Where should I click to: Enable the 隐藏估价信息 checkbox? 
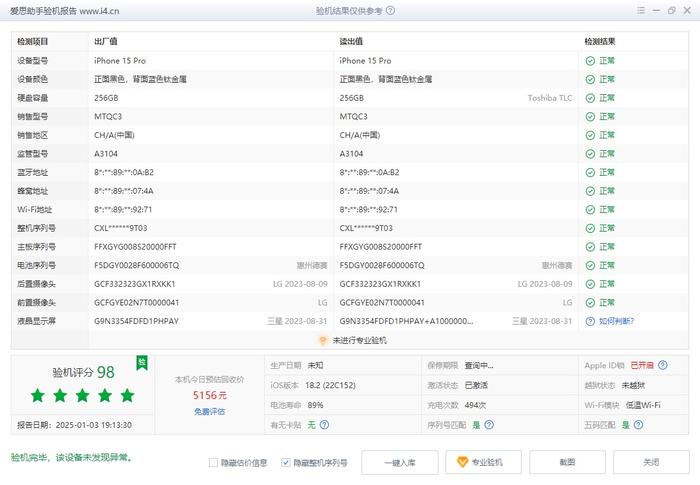(213, 463)
